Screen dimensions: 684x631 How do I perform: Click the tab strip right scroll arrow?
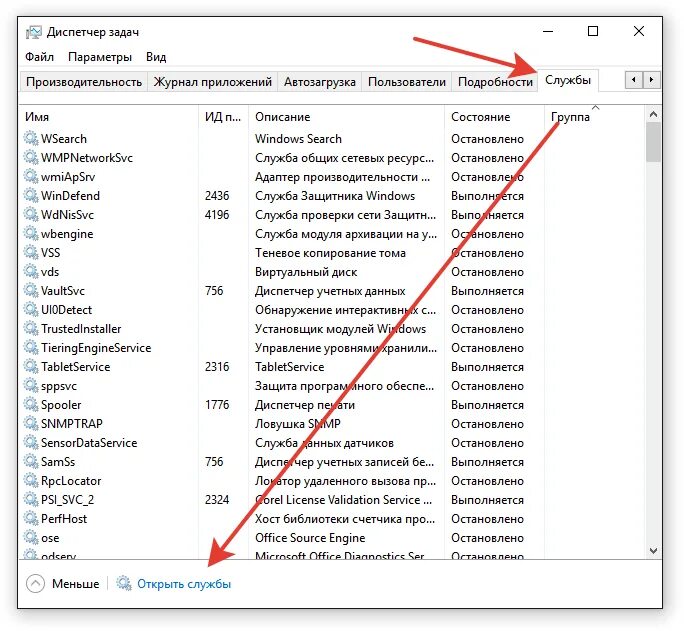(x=651, y=80)
